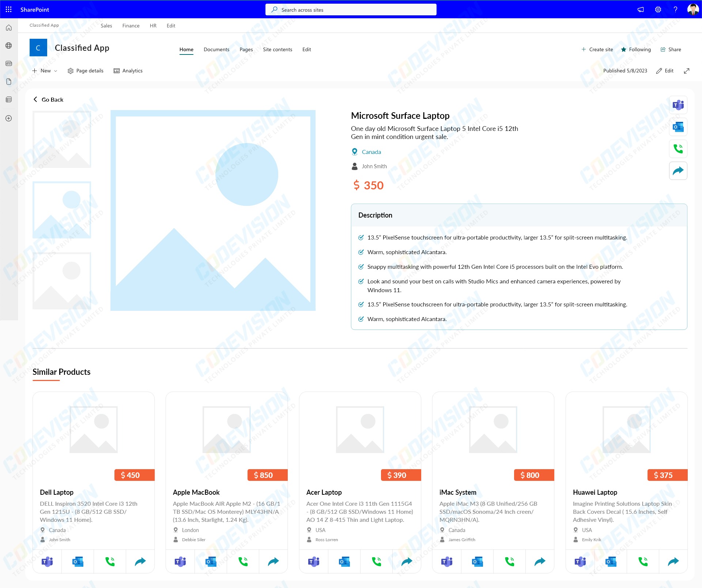Email seller via Outlook icon beside product
Viewport: 702px width, 588px height.
tap(678, 127)
